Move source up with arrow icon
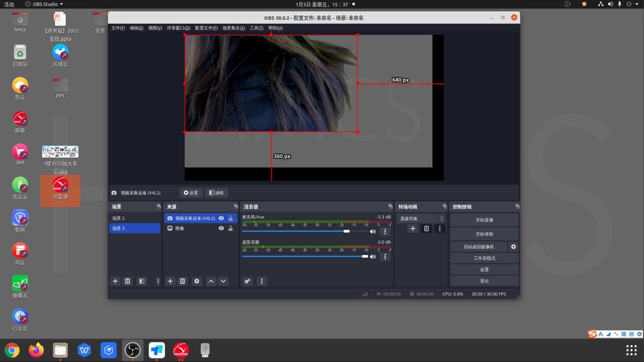This screenshot has width=644, height=362. [x=211, y=281]
